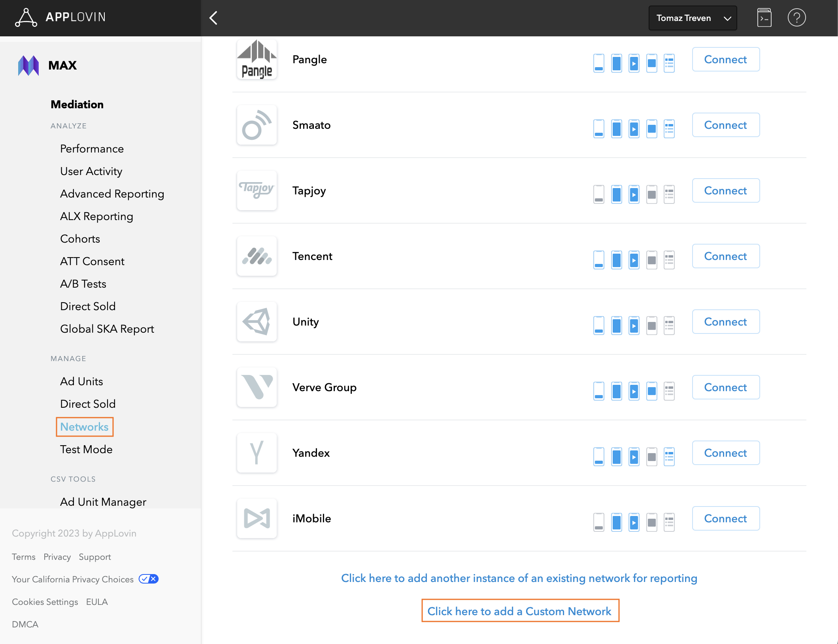Select Networks in the Manage section
Screen dimensions: 838x644
[84, 427]
